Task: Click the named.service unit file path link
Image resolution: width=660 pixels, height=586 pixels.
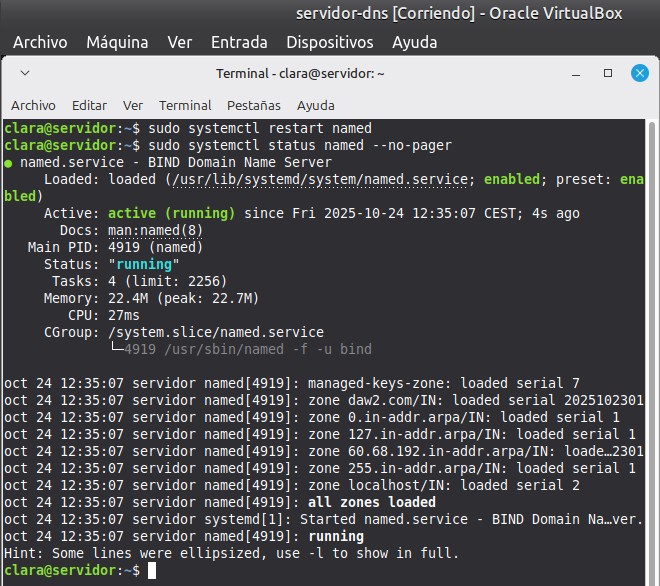Action: (x=320, y=179)
